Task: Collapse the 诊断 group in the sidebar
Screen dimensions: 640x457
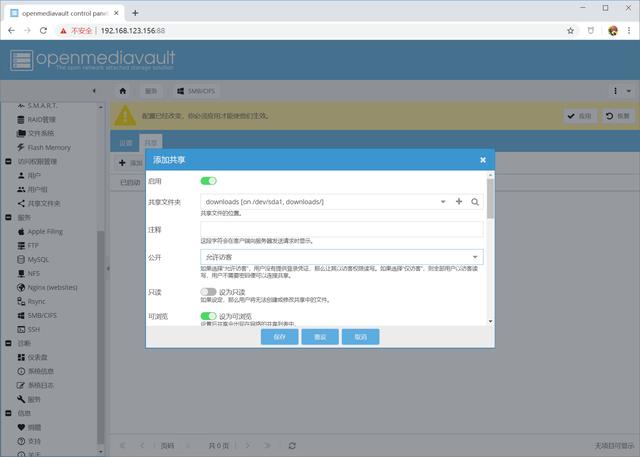Action: tap(8, 343)
